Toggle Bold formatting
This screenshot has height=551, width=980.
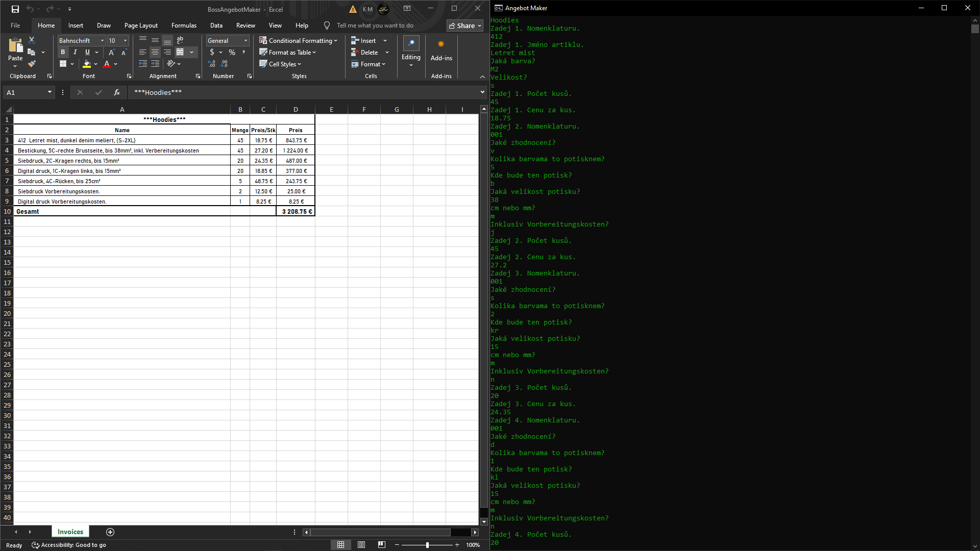[63, 52]
